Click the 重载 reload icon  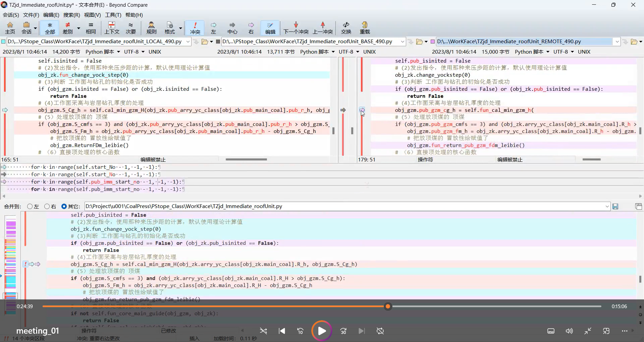[365, 28]
